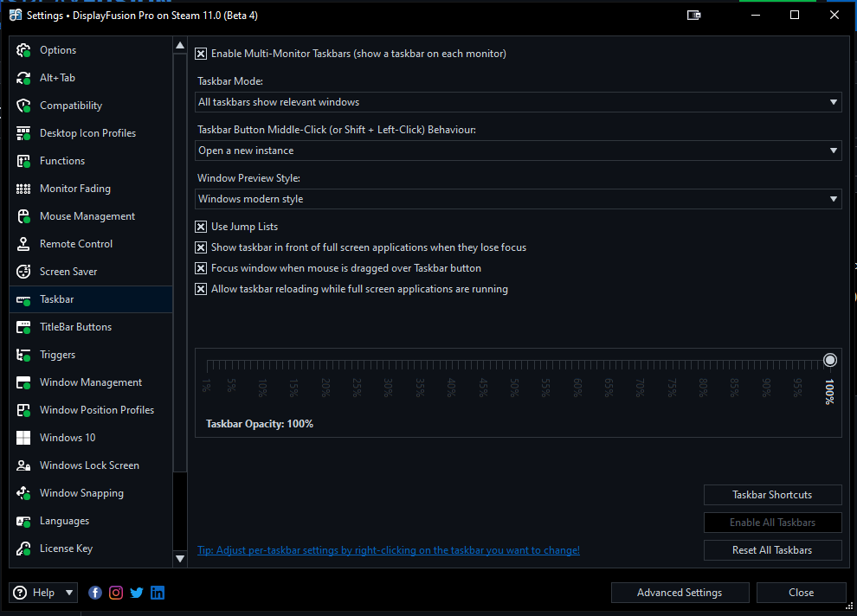Click the Windows 10 logo icon
Screen dimensions: 857x616
tap(24, 438)
